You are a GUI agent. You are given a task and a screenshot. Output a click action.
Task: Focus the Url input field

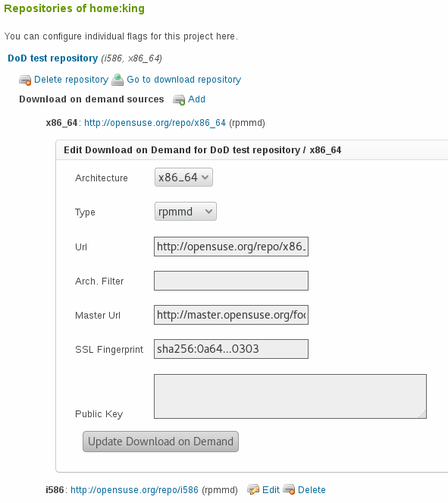click(231, 247)
